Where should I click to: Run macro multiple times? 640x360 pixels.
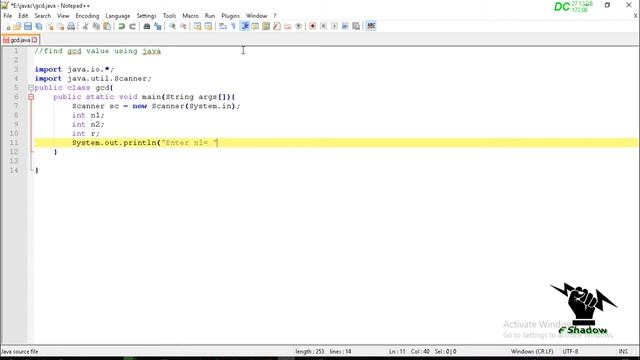click(345, 27)
